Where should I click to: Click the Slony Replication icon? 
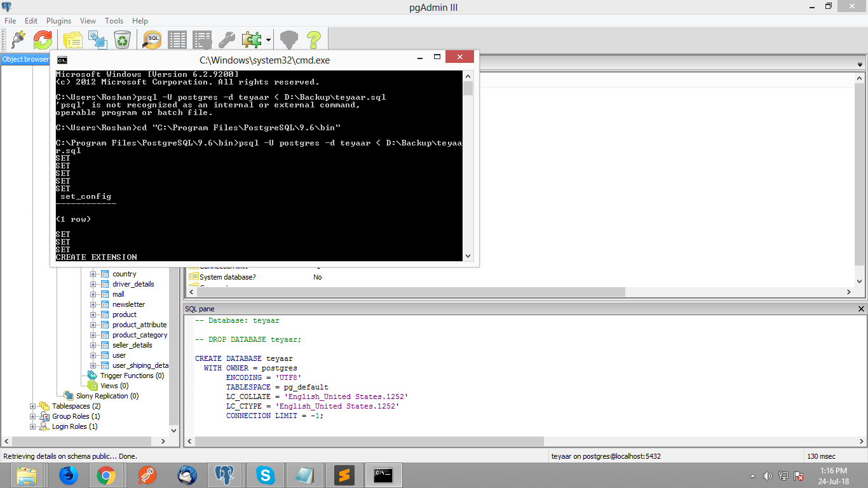(69, 396)
